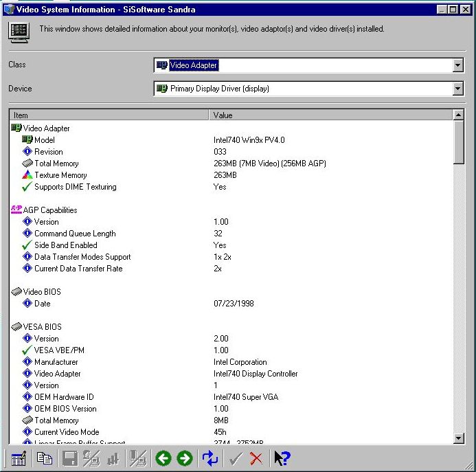Viewport: 476px width, 472px height.
Task: Click the blue refresh arrows icon
Action: pyautogui.click(x=209, y=458)
